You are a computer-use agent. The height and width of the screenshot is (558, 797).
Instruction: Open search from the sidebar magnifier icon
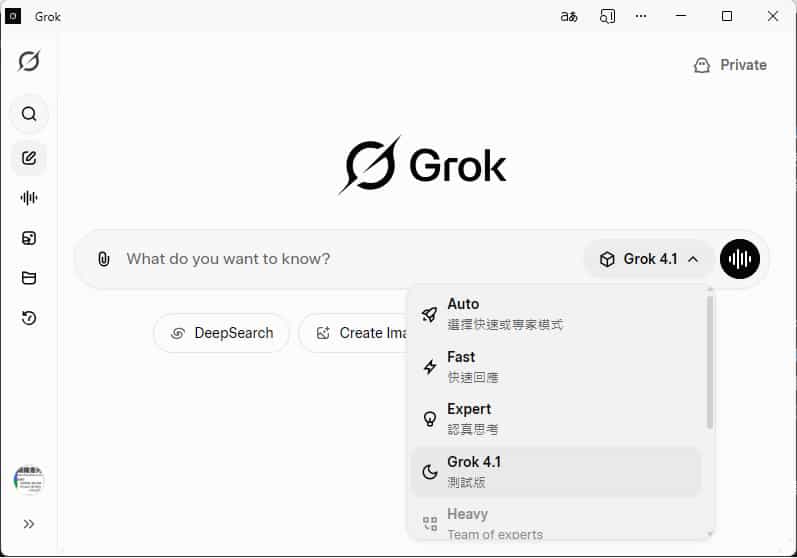[x=29, y=113]
